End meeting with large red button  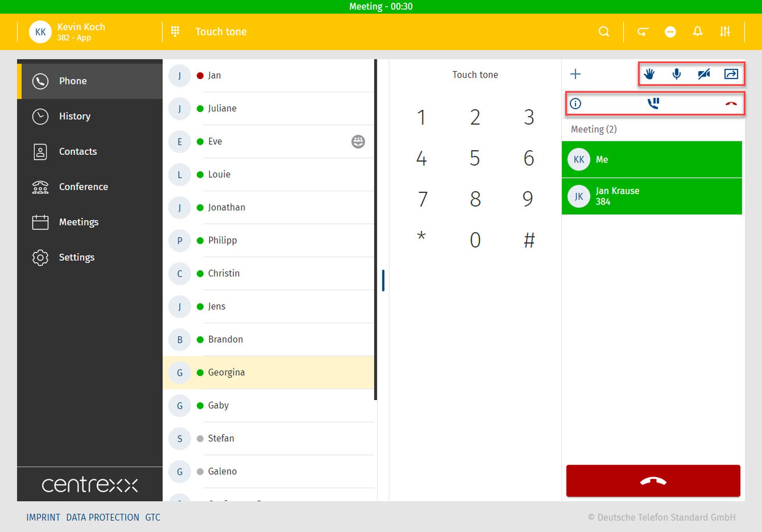pos(653,481)
